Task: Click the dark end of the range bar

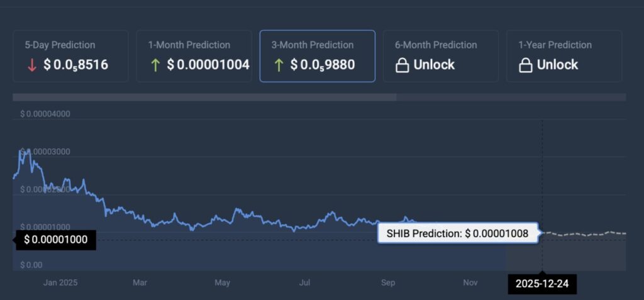Action: 511,97
